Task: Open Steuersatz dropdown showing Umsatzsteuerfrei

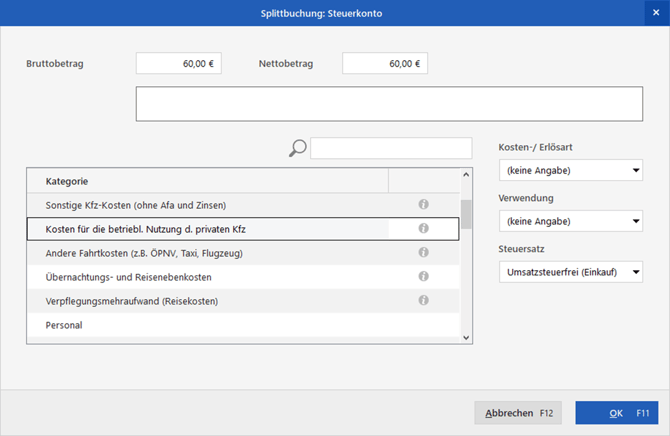Action: (x=570, y=271)
